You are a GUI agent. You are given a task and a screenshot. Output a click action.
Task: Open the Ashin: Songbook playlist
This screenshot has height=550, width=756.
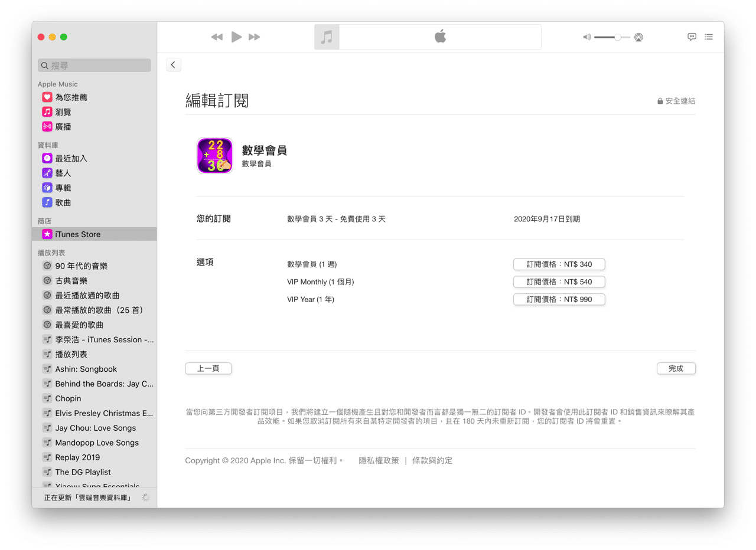pyautogui.click(x=94, y=369)
